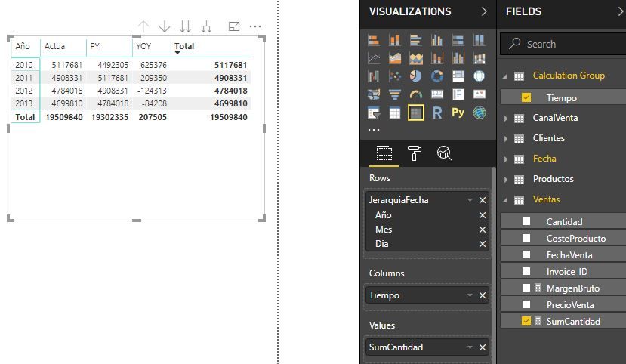Expand the Fecha table
Image resolution: width=626 pixels, height=364 pixels.
[505, 159]
